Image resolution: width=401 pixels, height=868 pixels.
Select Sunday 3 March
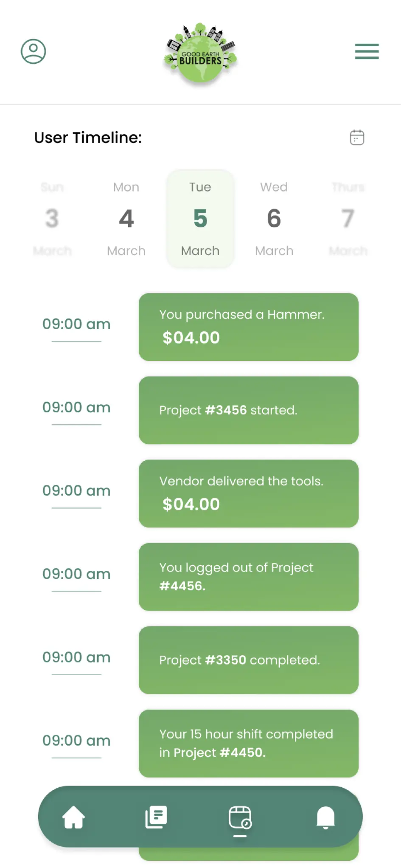(x=52, y=218)
